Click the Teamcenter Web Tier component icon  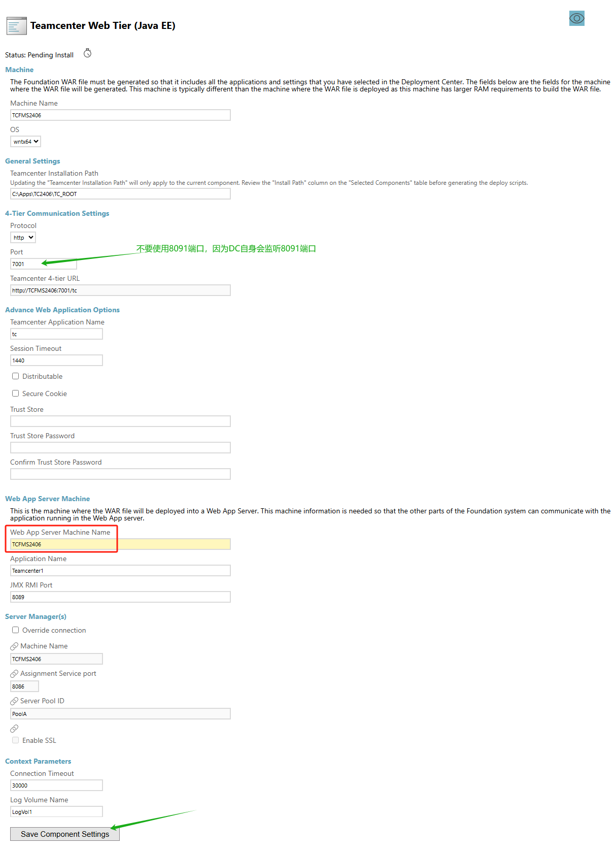coord(16,26)
